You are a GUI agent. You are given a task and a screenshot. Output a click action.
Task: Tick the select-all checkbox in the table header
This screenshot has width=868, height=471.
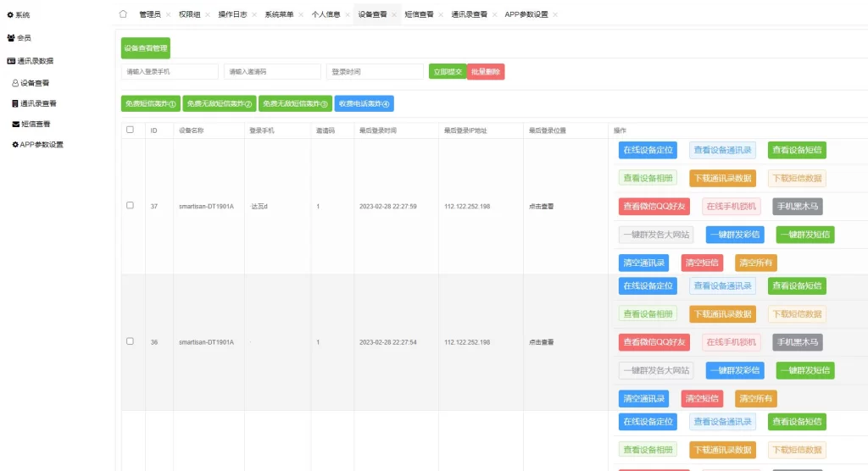130,130
